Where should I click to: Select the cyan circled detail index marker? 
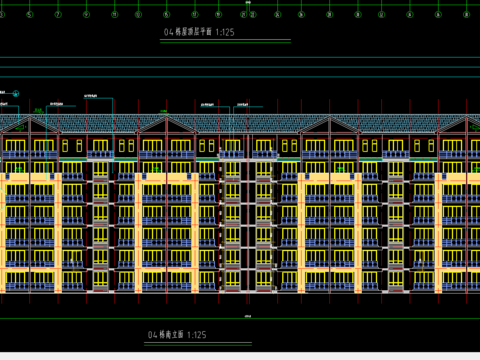click(x=16, y=94)
